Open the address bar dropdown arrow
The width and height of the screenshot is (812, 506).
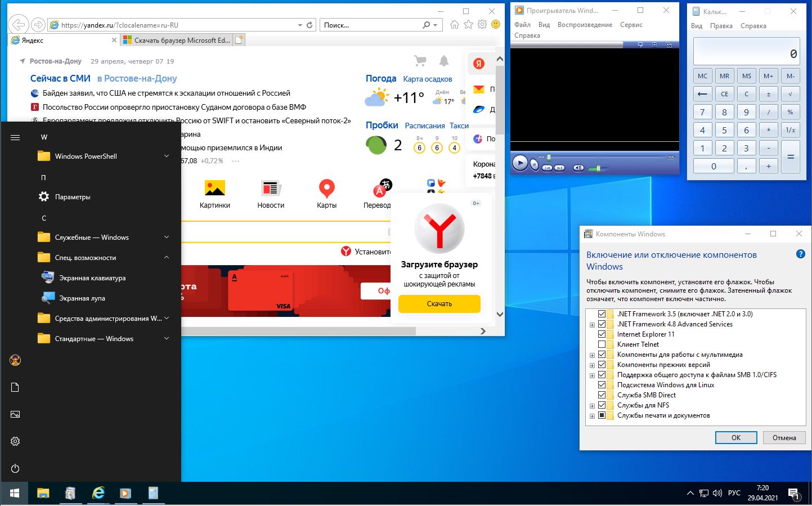tap(300, 25)
